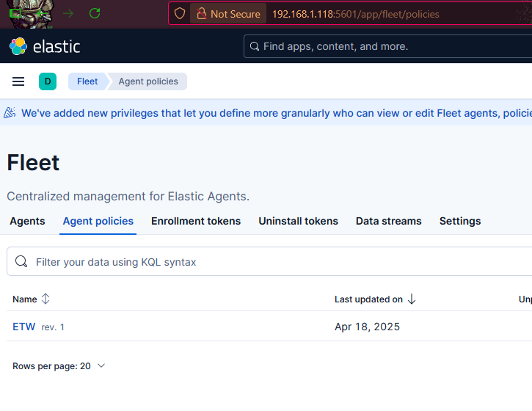This screenshot has height=411, width=532.
Task: Click the privileges announcement icon
Action: [10, 113]
